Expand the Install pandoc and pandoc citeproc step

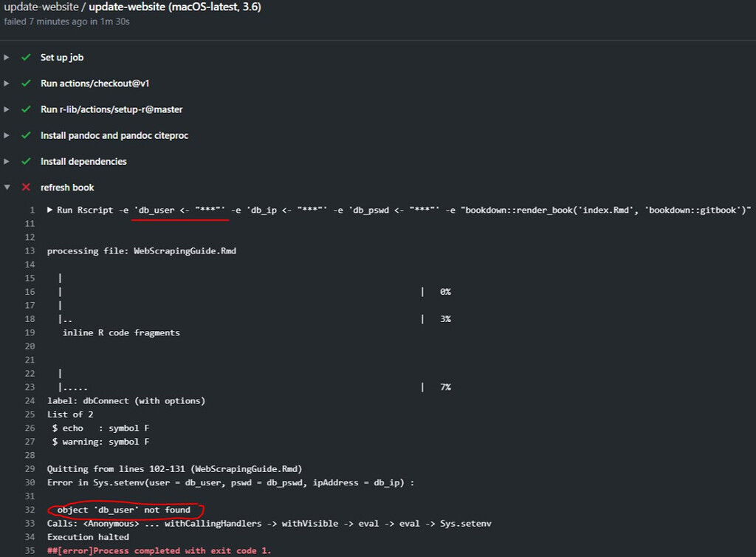tap(6, 135)
